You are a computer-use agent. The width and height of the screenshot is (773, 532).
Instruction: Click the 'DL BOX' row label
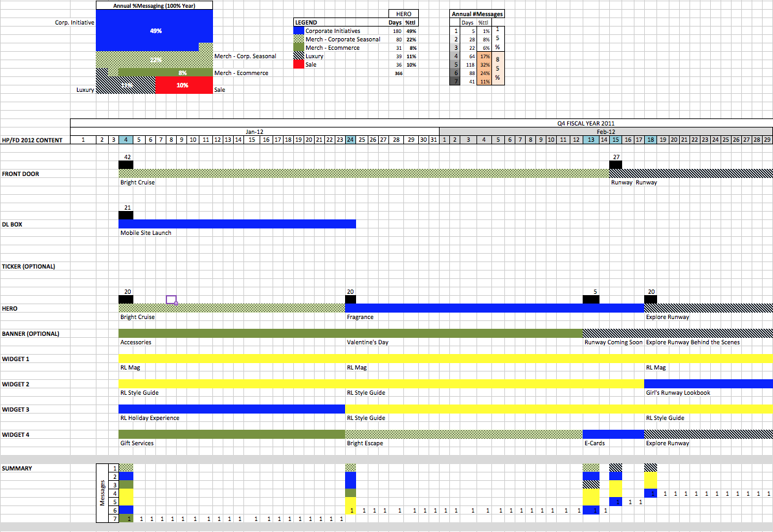tap(12, 225)
